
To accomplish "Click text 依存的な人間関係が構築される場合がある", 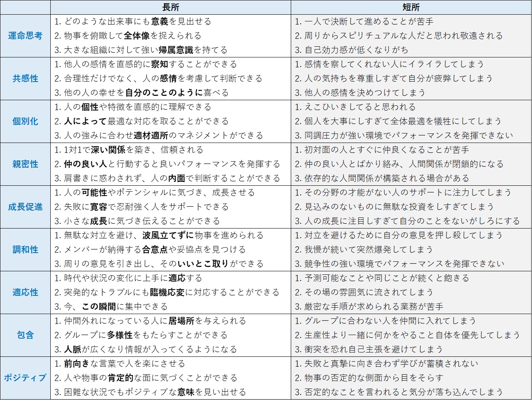I will 387,178.
